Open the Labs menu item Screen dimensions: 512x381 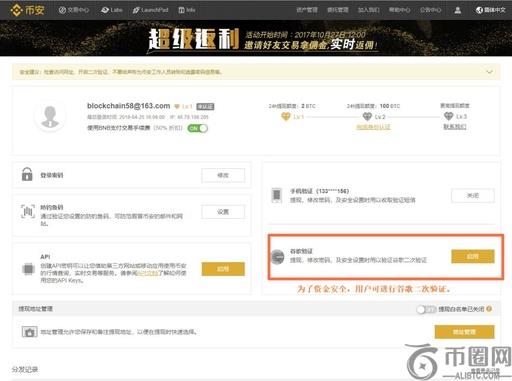pos(112,10)
